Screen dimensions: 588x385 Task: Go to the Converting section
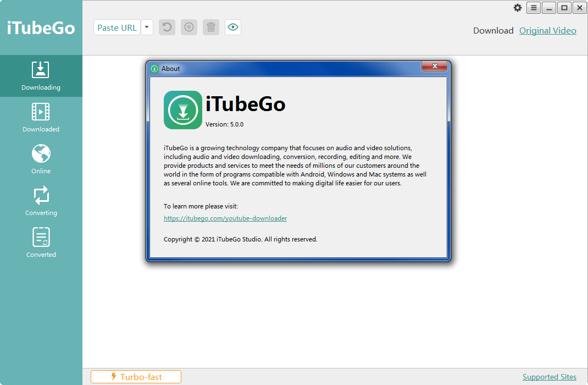click(41, 201)
